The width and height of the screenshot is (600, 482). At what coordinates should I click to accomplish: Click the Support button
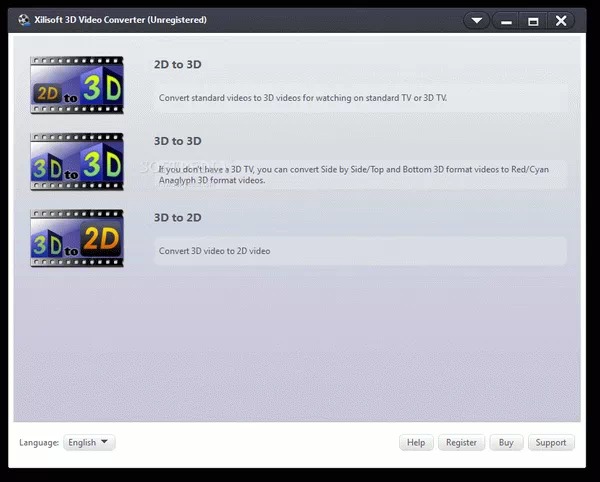coord(551,442)
